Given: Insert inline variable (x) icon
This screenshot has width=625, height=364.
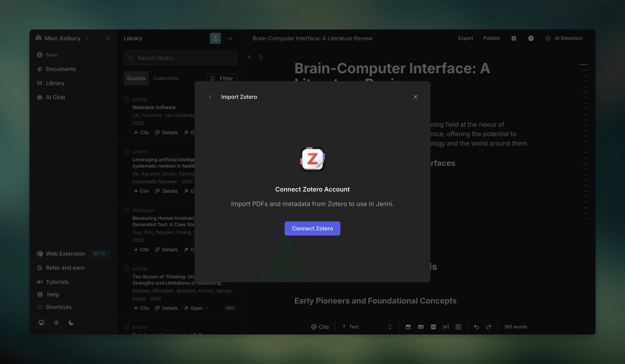Looking at the screenshot, I should [x=446, y=327].
